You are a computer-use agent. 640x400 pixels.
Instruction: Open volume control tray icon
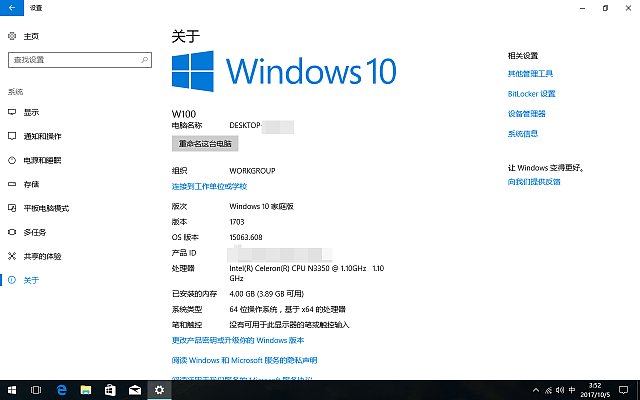point(560,390)
